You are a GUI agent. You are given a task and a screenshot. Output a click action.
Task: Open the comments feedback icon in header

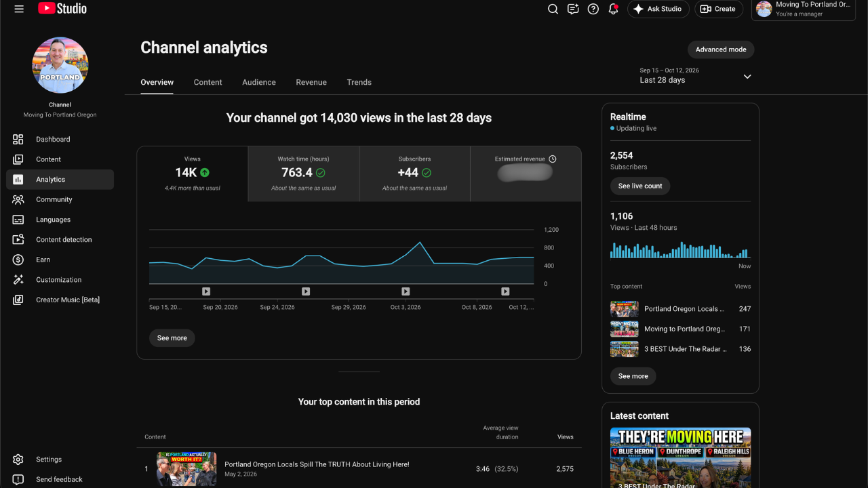coord(573,9)
